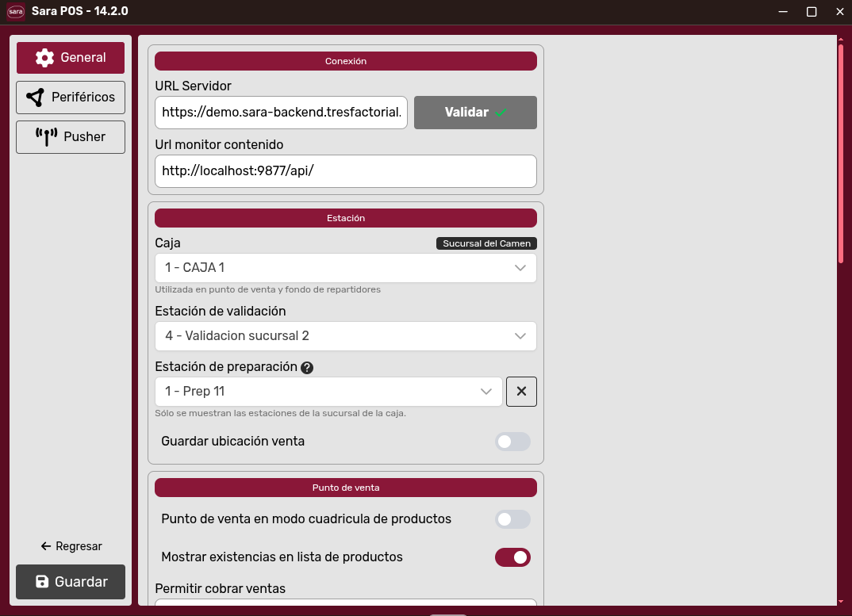Disable Mostrar existencias en lista de productos
Screen dimensions: 852x616
(512, 557)
